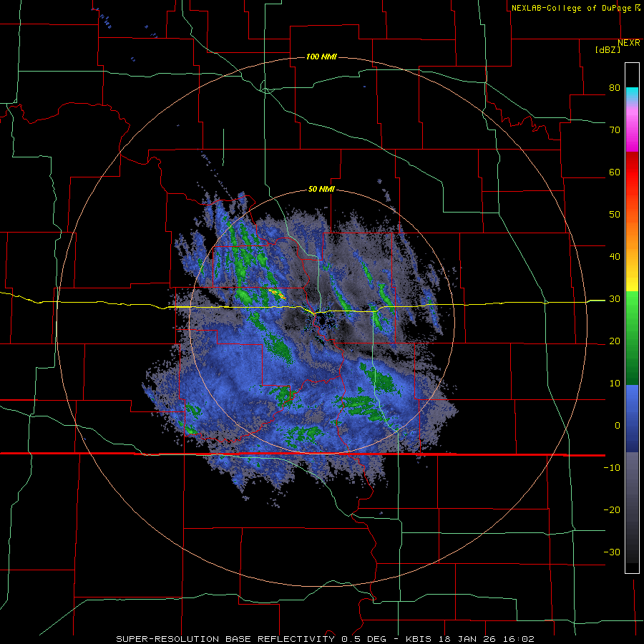Click the 40 dBZ value on the legend

point(615,257)
